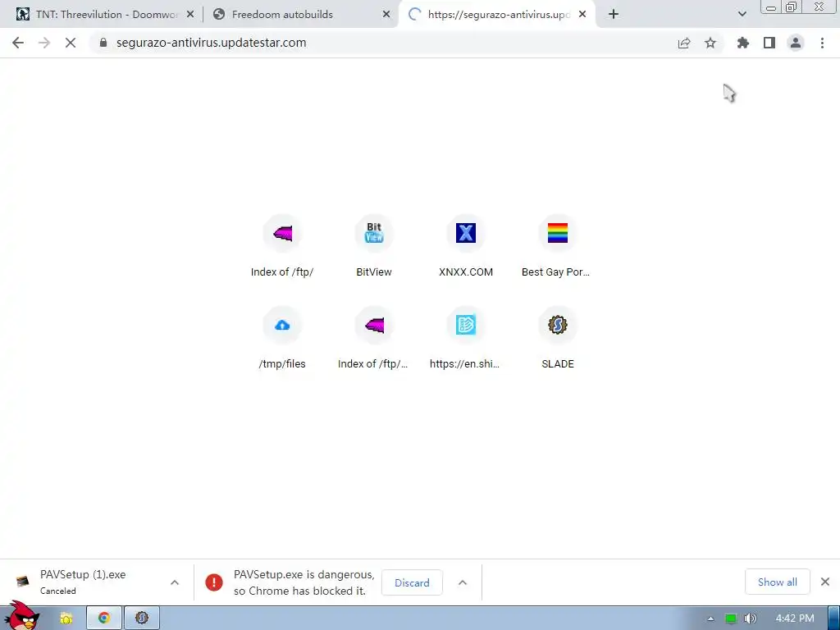Open the file explorer taskbar icon
Screen dimensions: 840x630
(x=66, y=619)
